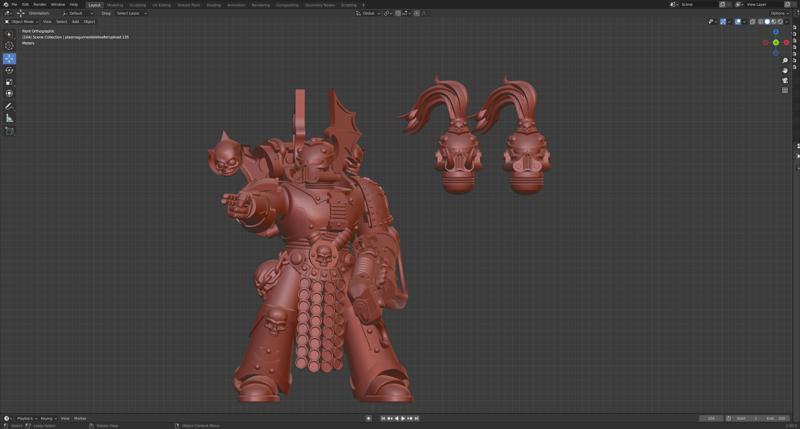Switch to the Sculpting workspace tab
Image resolution: width=800 pixels, height=429 pixels.
[137, 5]
